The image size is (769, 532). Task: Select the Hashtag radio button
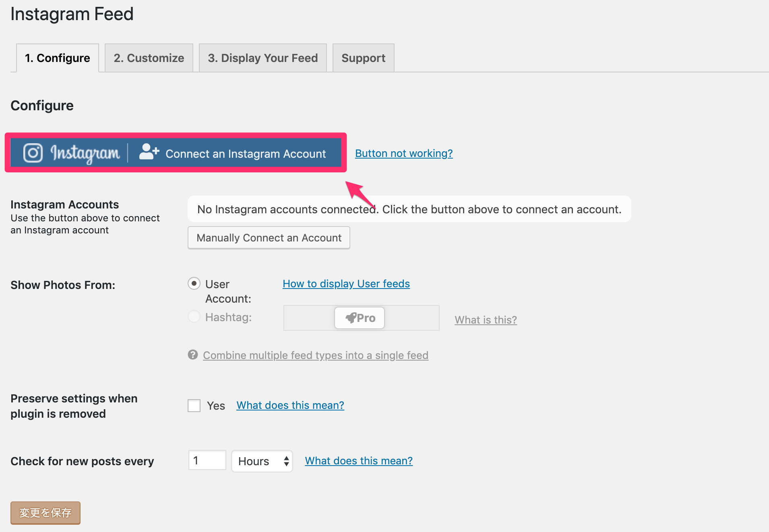(x=194, y=317)
